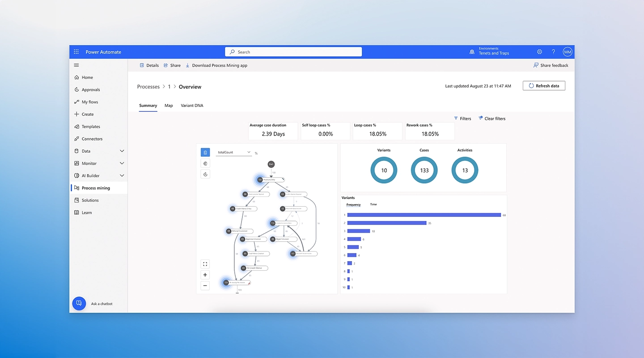Select Approve Invoice node

coord(254,239)
